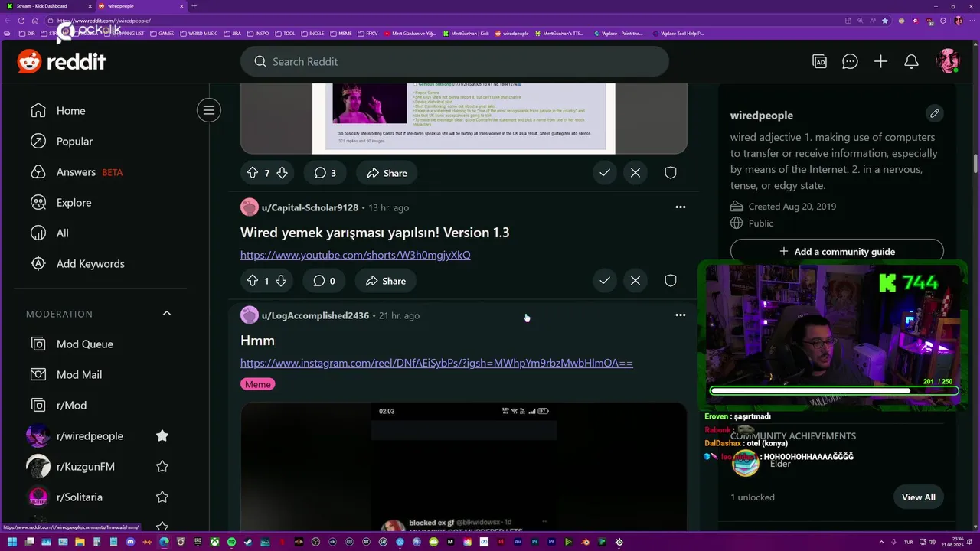Open MertGunhan | Kick bookmark

coord(465,34)
